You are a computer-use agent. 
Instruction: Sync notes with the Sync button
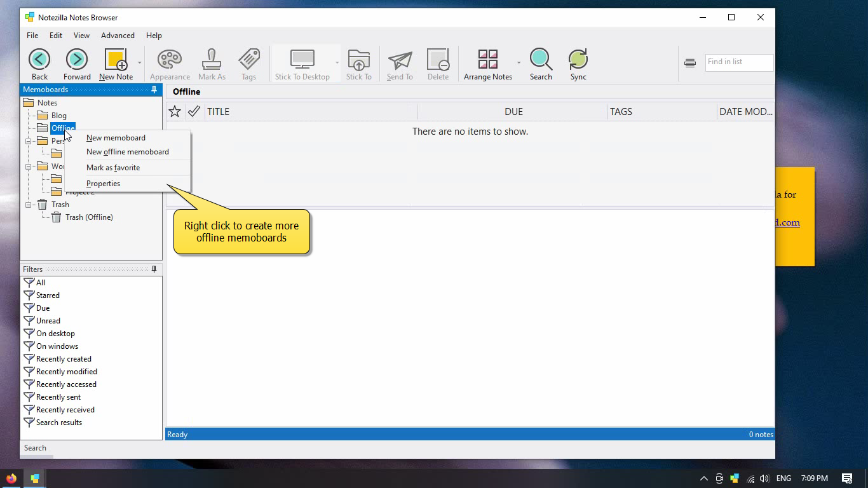tap(578, 65)
